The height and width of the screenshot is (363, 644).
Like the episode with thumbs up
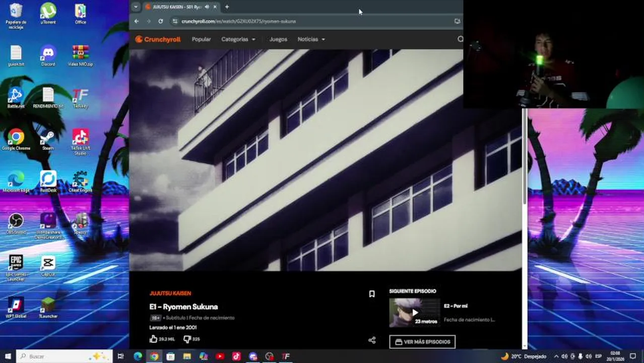click(154, 339)
